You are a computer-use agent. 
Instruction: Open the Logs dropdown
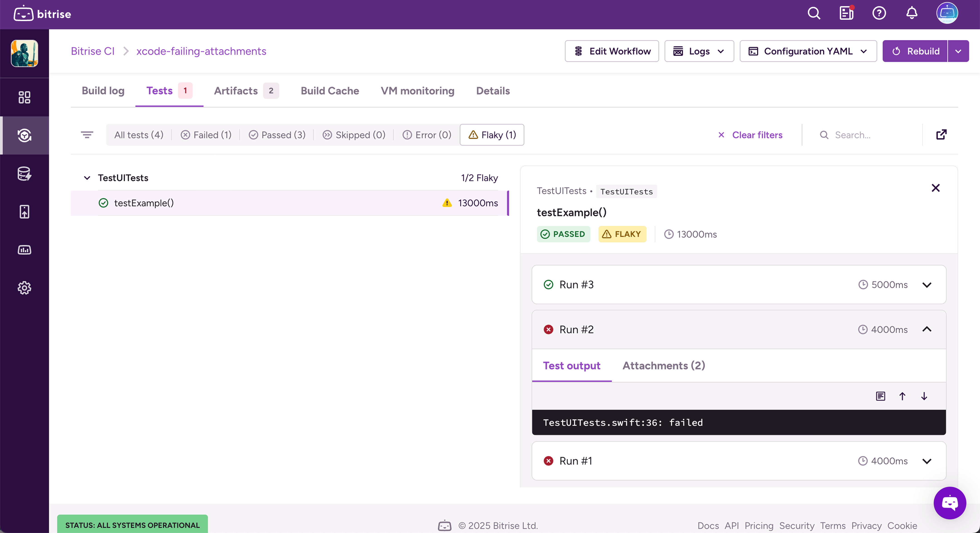(x=699, y=51)
